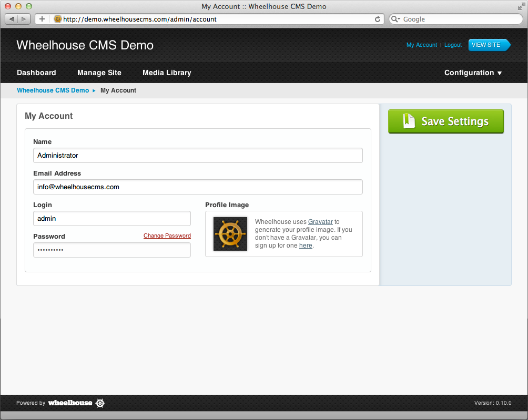
Task: Click the ship wheel profile image
Action: (230, 234)
